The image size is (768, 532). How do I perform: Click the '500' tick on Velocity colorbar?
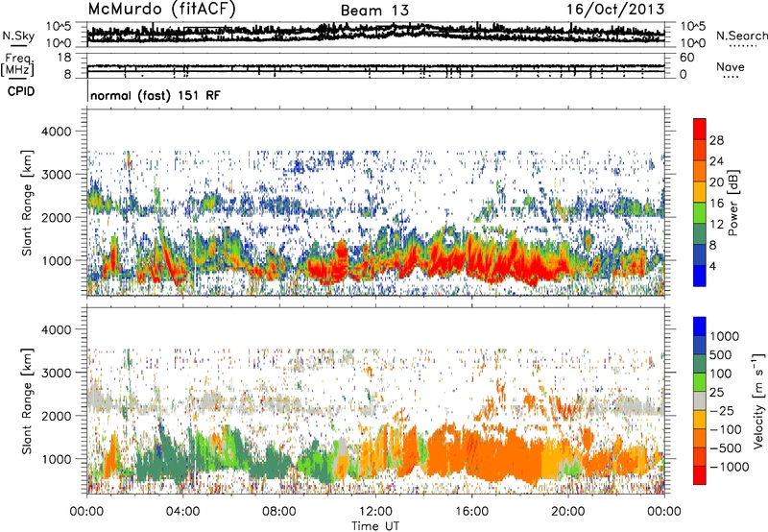point(721,355)
